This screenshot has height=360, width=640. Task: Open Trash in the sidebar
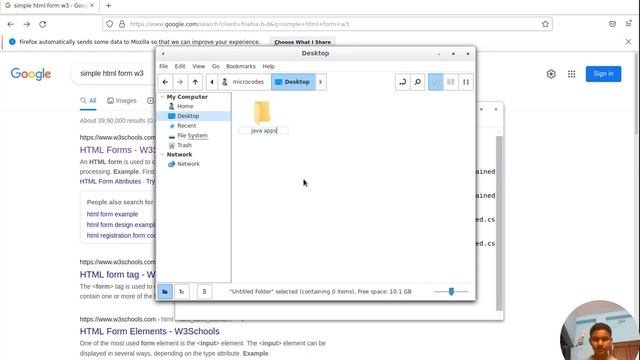[x=184, y=145]
